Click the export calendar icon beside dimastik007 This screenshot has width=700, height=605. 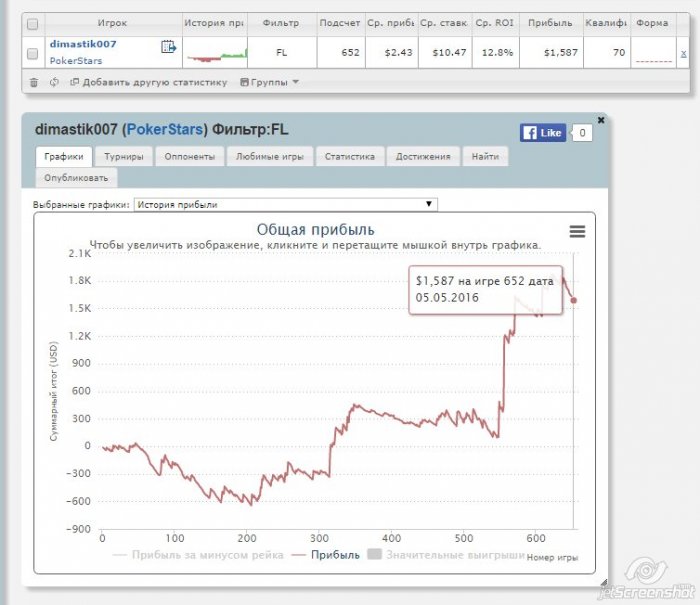[168, 46]
